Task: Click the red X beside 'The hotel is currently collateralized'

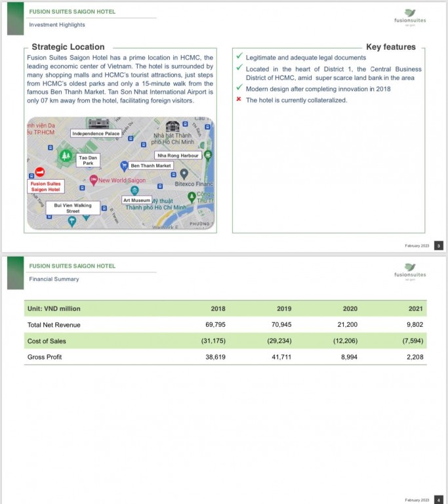Action: tap(239, 99)
